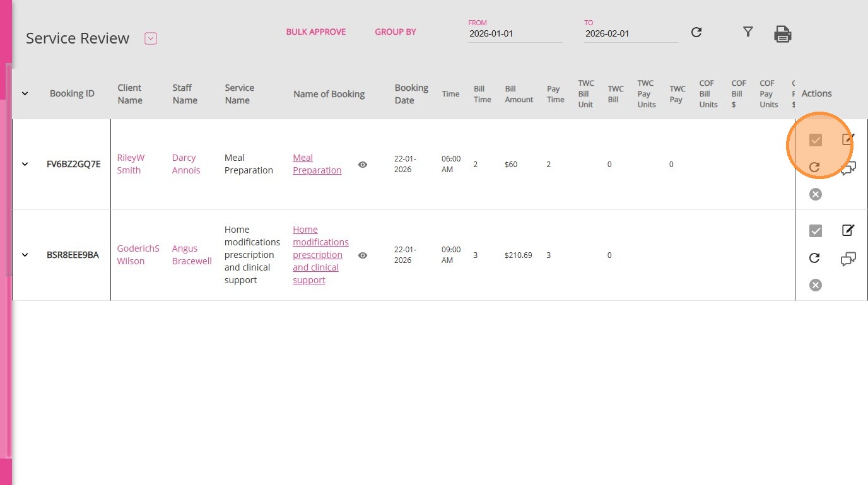Open Service Review title dropdown
Viewport: 868px width, 485px height.
click(x=150, y=38)
